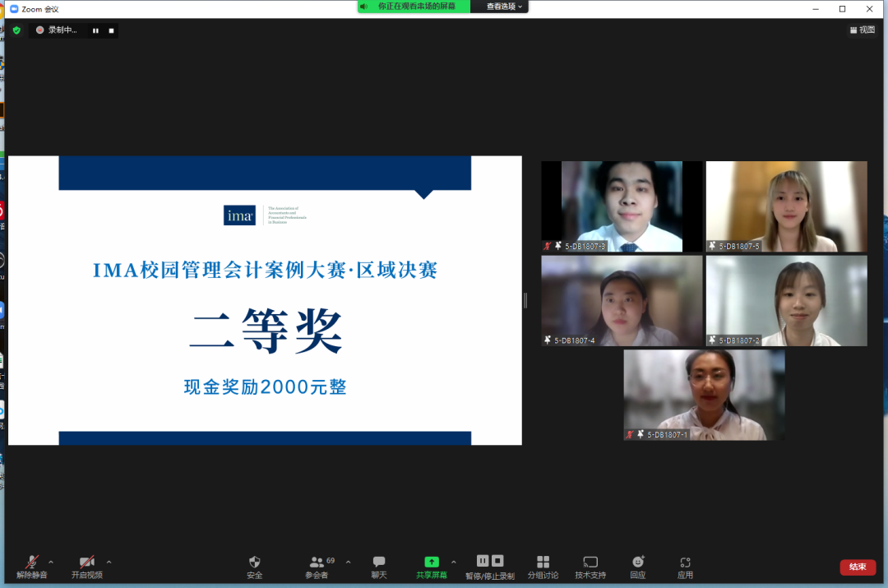Viewport: 888px width, 588px height.
Task: Stop recording from the bottom toolbar
Action: click(497, 561)
